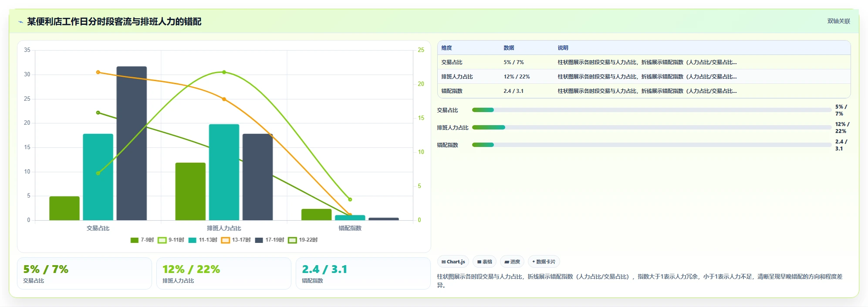
Task: Click the tallest dark bar in 交易占比 group
Action: (x=132, y=143)
